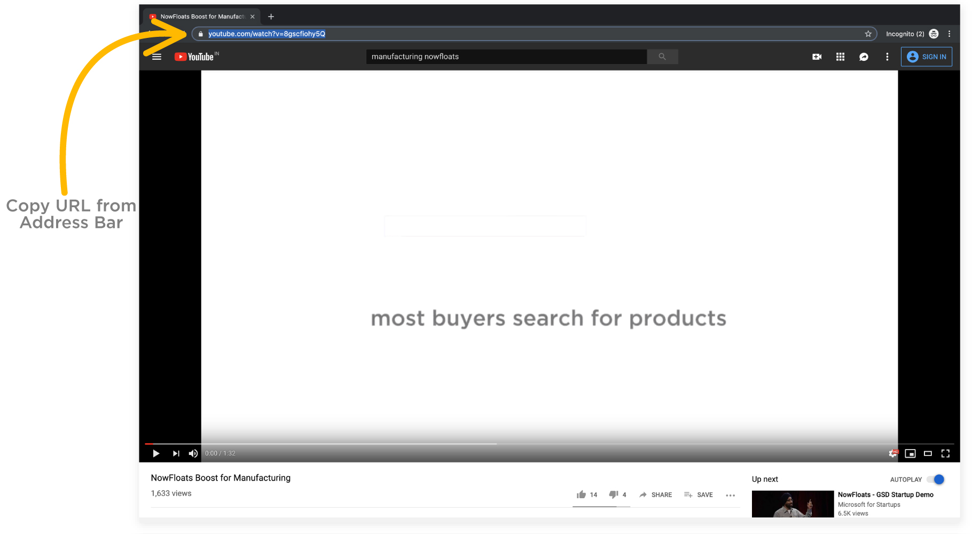
Task: Open YouTube settings three-dot menu
Action: coord(887,57)
